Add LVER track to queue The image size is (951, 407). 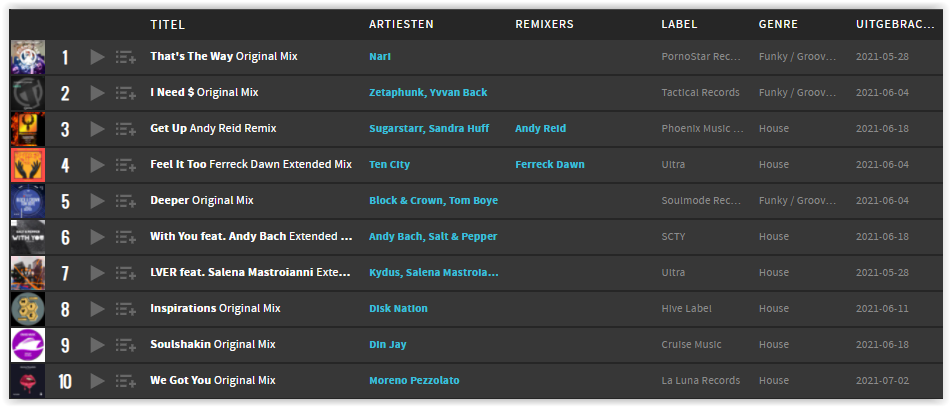(x=126, y=273)
